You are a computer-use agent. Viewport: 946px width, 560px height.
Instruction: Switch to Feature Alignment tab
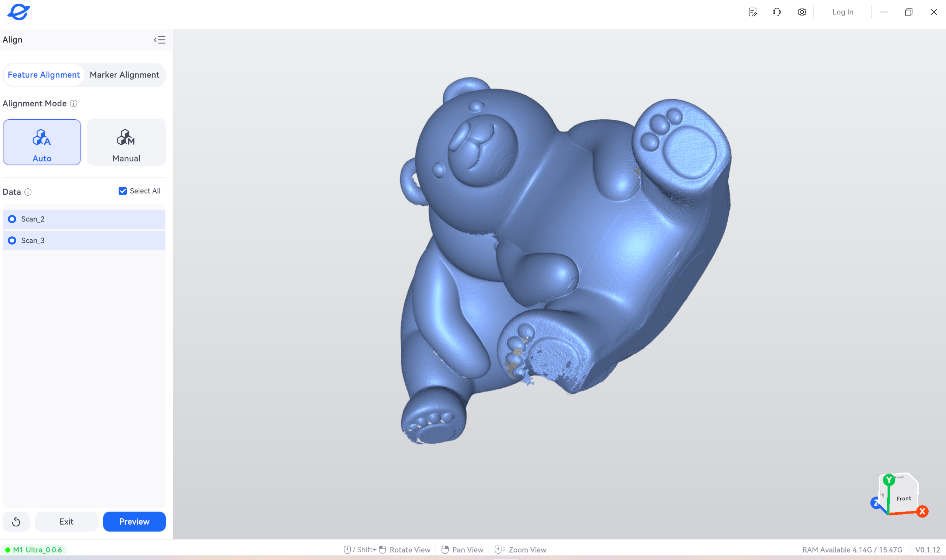pos(44,75)
